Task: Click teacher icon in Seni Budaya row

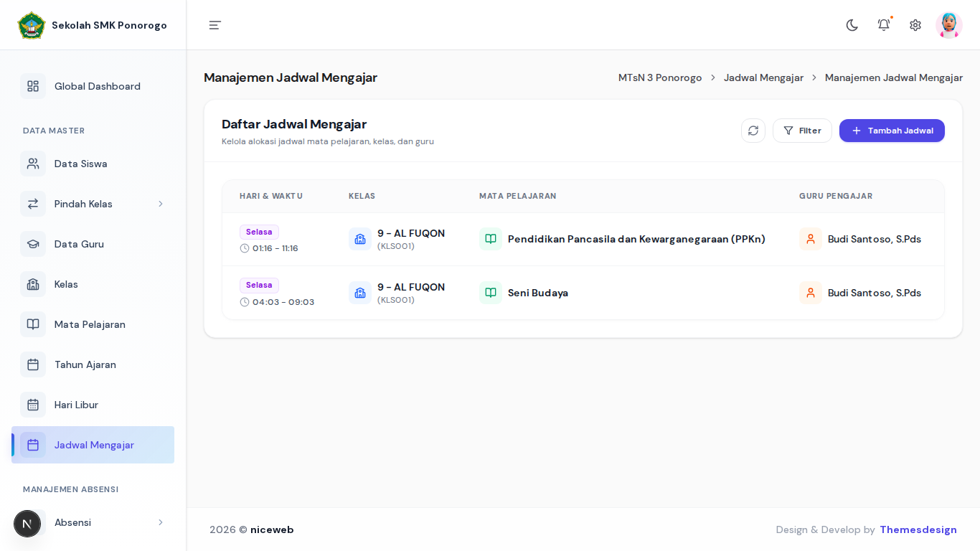Action: [811, 293]
